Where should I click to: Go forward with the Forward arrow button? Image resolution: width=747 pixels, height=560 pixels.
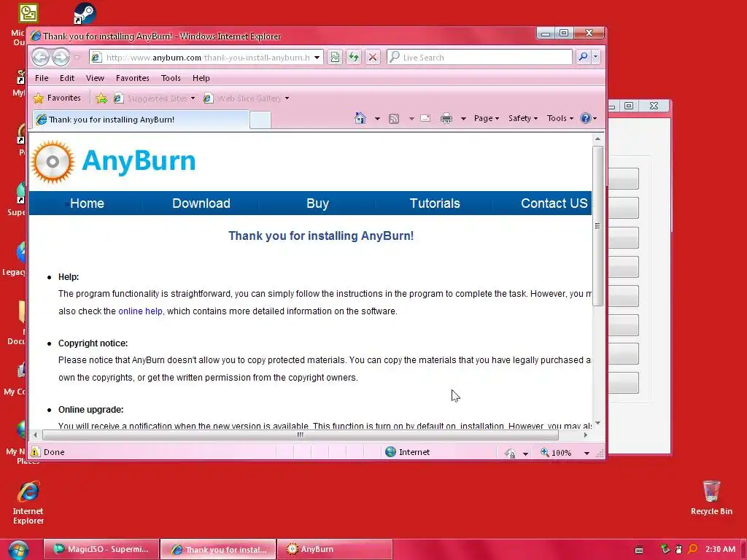(61, 58)
